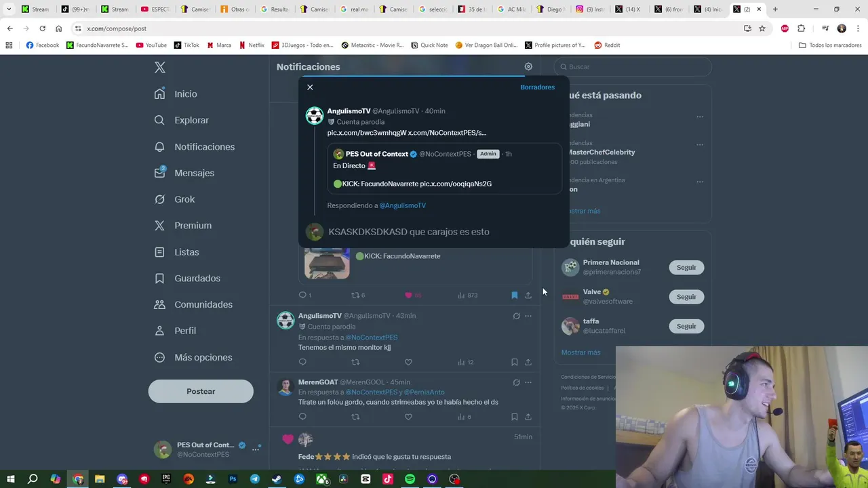Viewport: 868px width, 488px height.
Task: Bookmark the MerenGOAT reply
Action: [x=515, y=417]
